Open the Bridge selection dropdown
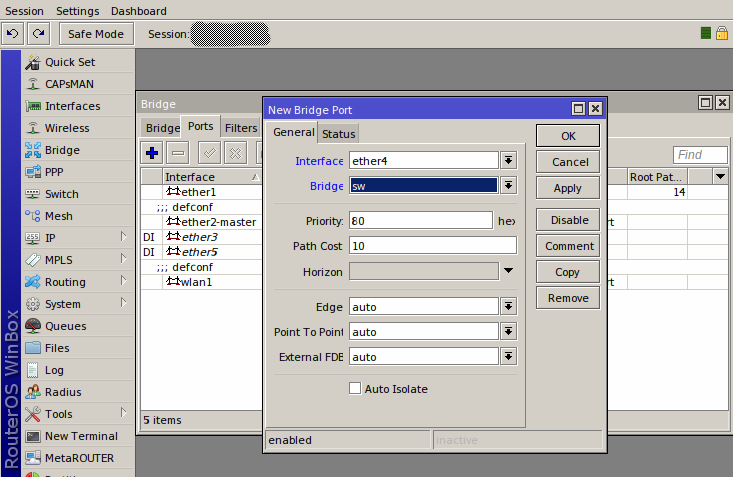 [508, 185]
